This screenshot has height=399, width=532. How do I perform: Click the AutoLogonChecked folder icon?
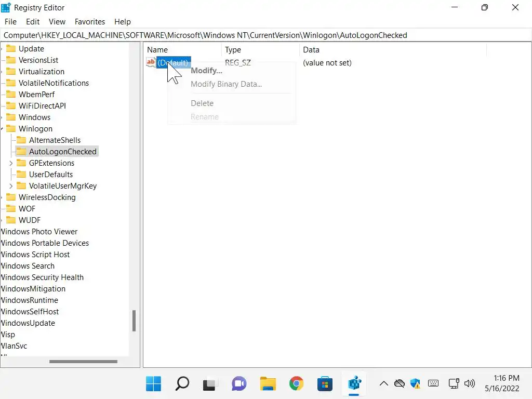(21, 151)
